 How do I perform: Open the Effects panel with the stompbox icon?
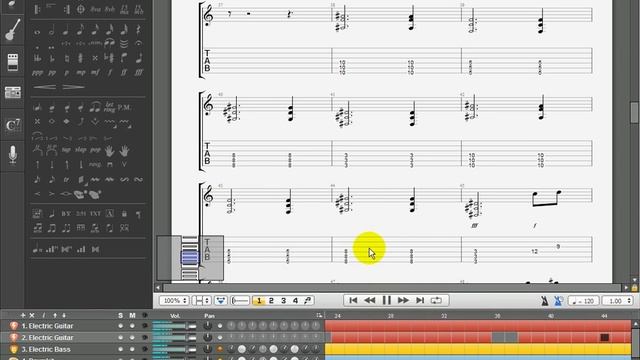point(13,62)
